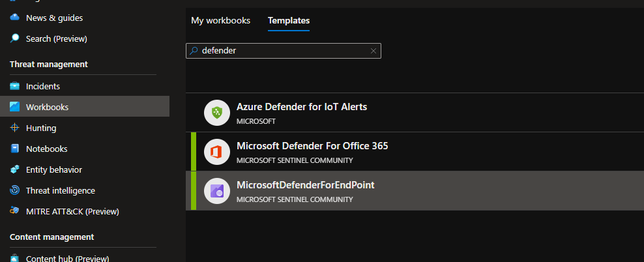Click the Incidents briefcase icon
Viewport: 644px width, 262px height.
coord(15,86)
